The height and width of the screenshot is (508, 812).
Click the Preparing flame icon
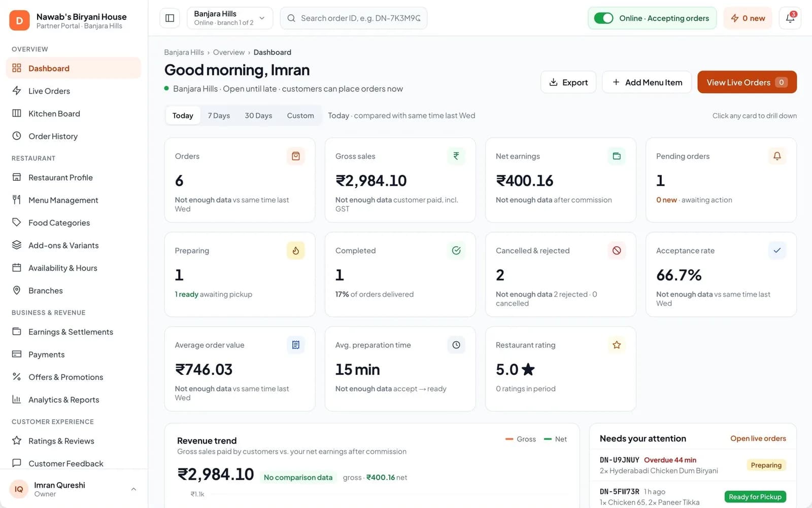pos(296,250)
